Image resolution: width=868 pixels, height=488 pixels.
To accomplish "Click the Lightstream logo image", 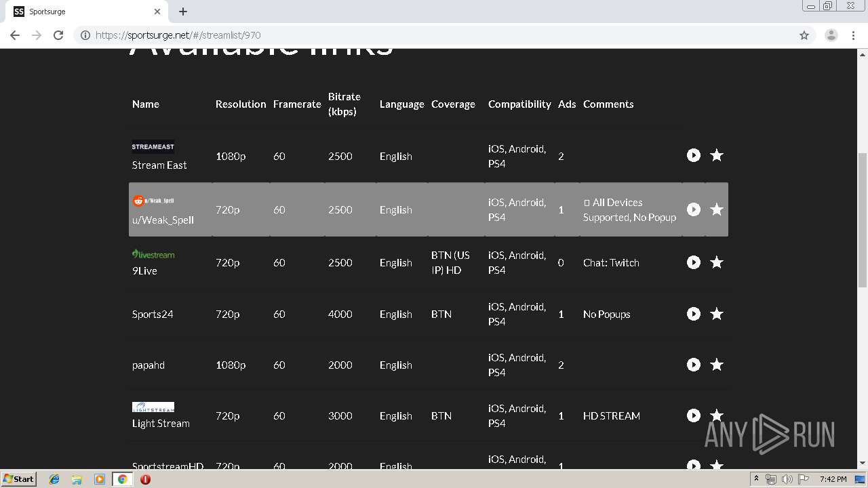I will [x=153, y=407].
